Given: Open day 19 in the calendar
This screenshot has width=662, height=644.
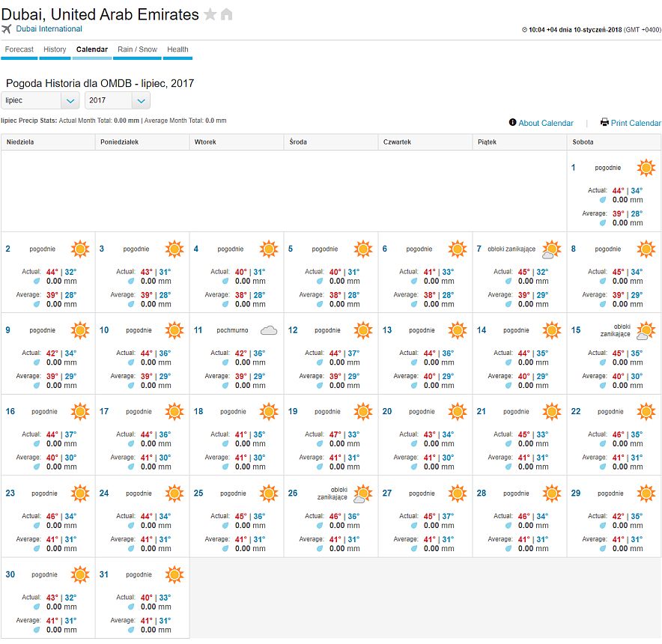Looking at the screenshot, I should tap(293, 411).
